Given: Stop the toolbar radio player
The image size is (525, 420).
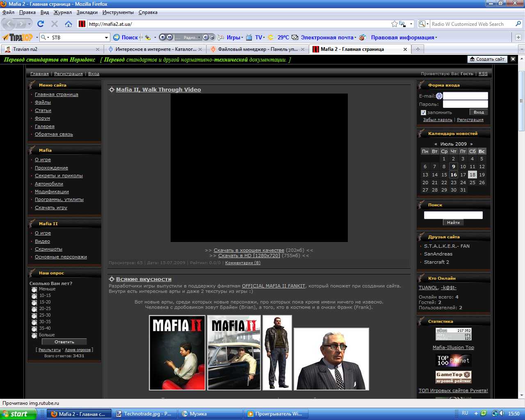Looking at the screenshot, I should (x=162, y=37).
